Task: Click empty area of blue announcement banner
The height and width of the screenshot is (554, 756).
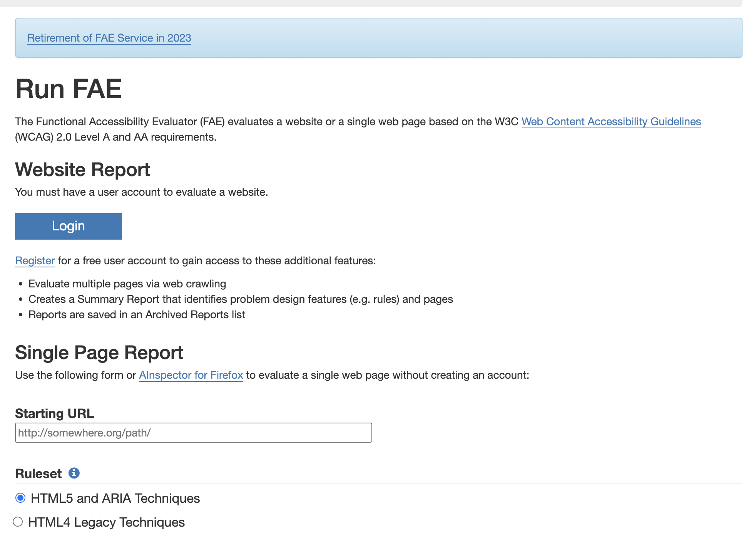Action: coord(462,38)
